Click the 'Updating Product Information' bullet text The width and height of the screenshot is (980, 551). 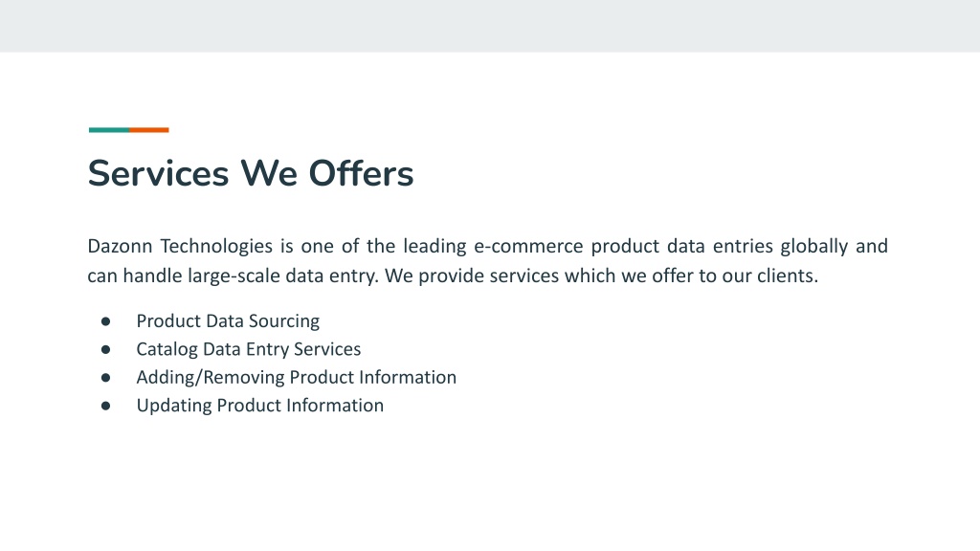click(x=260, y=406)
